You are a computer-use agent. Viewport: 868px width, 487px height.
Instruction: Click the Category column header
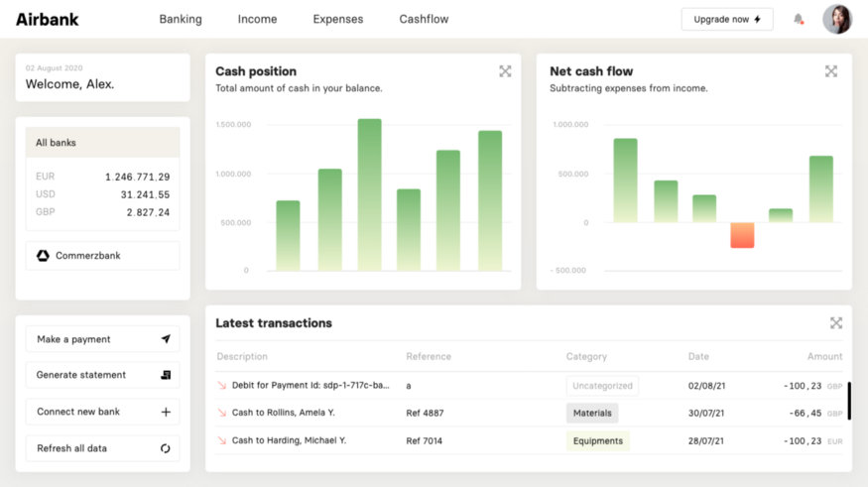[x=586, y=356]
